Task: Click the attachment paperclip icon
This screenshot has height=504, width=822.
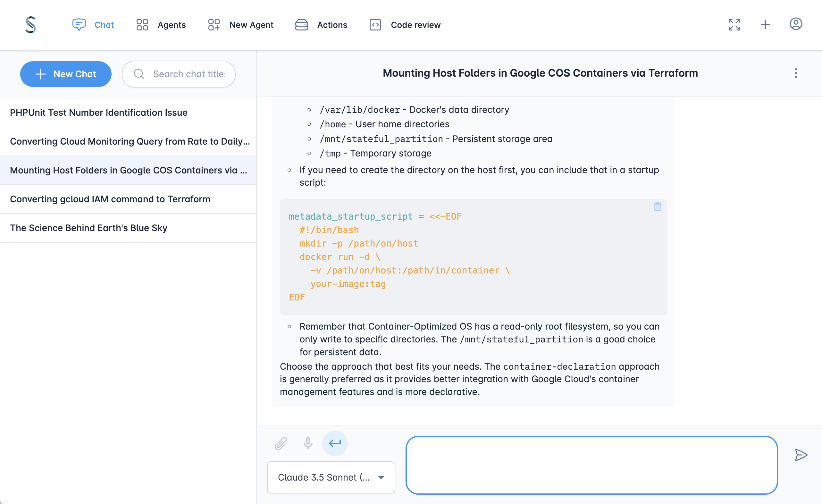Action: click(281, 443)
